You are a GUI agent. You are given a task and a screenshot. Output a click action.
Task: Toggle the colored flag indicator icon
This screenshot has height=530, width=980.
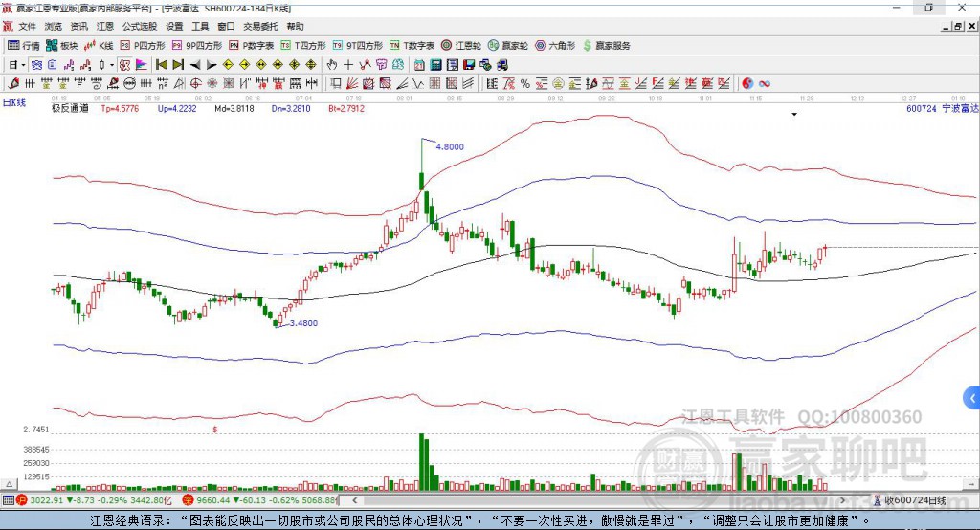click(142, 65)
